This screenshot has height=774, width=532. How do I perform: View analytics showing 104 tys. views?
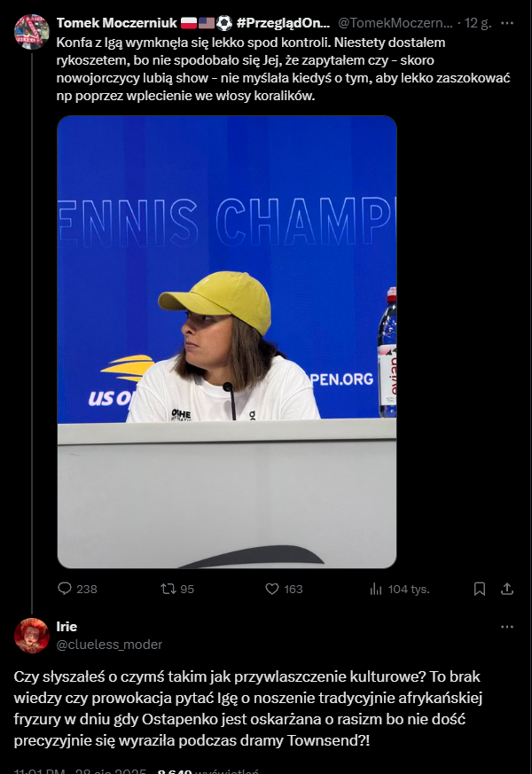coord(399,589)
